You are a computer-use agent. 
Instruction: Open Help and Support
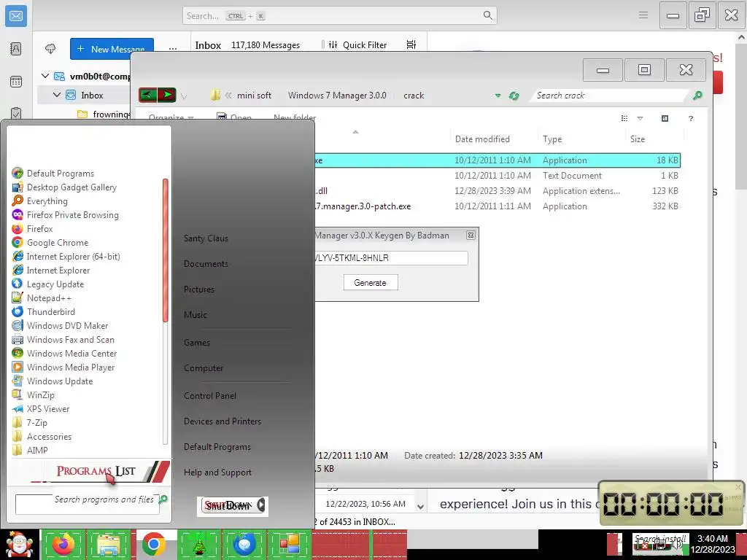[217, 472]
